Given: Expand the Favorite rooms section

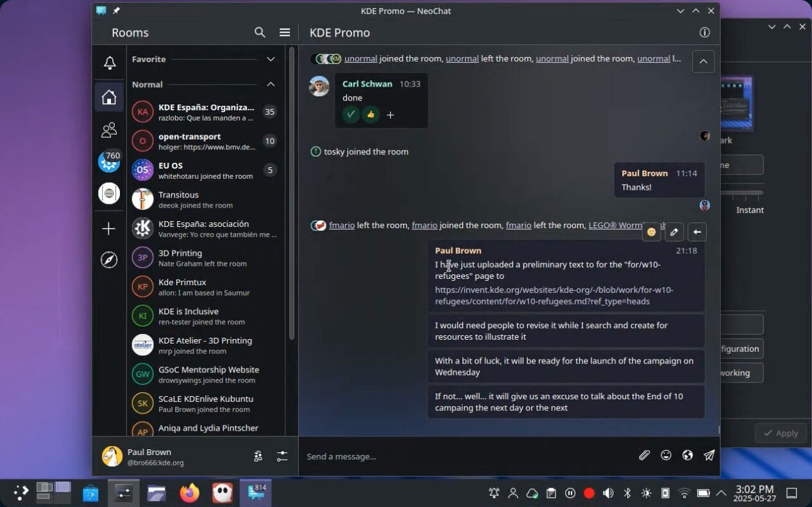Looking at the screenshot, I should coord(271,59).
